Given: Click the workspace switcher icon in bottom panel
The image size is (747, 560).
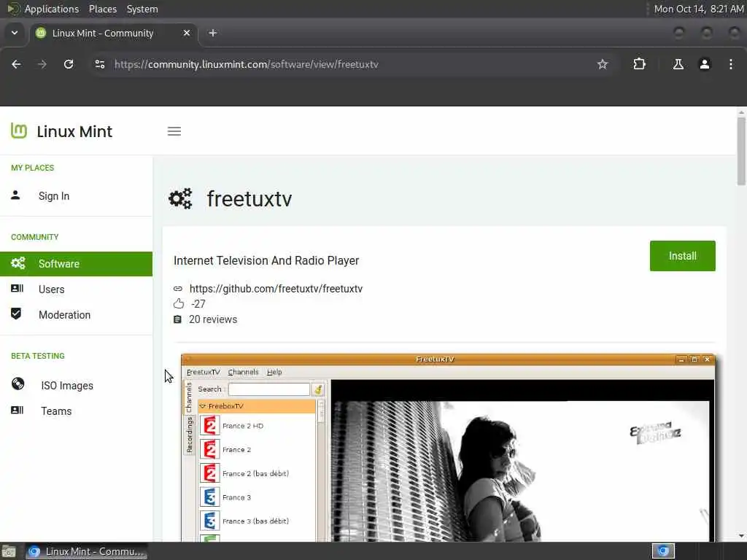Looking at the screenshot, I should click(x=663, y=551).
